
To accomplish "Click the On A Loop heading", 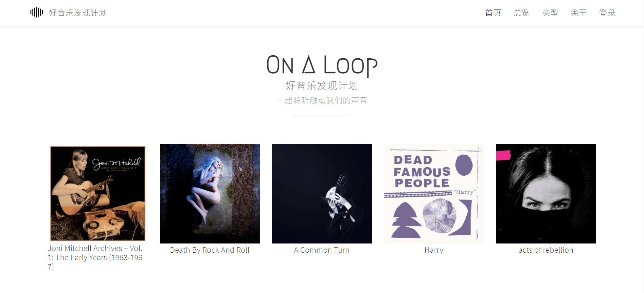I will pos(322,65).
